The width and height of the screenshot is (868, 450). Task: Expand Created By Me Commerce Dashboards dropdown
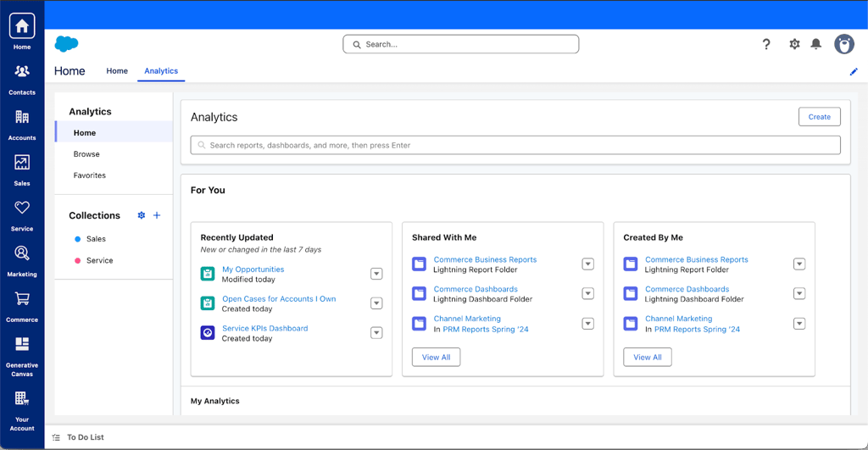pos(799,293)
